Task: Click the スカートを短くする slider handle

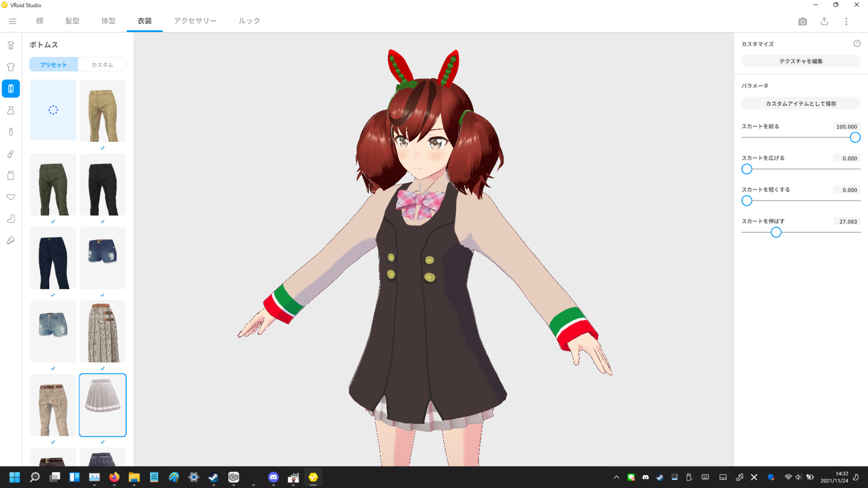Action: (x=746, y=201)
